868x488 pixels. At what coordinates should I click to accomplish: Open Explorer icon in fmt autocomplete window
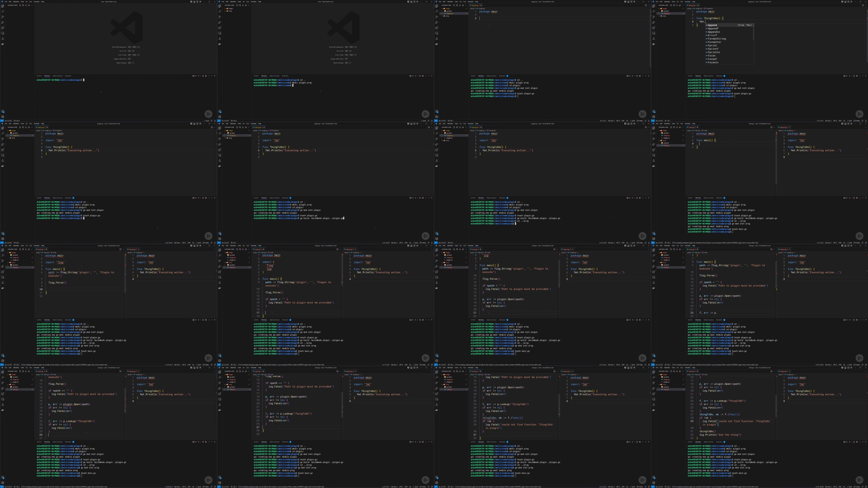pyautogui.click(x=654, y=6)
